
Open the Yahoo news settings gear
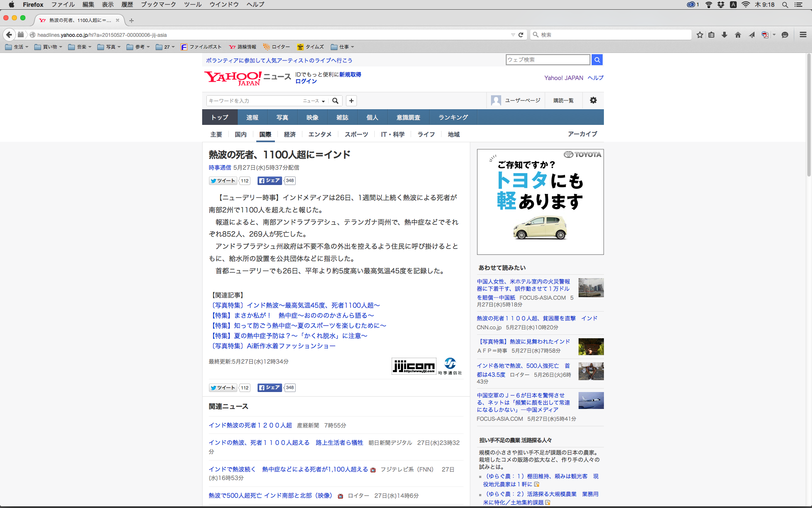(x=593, y=100)
